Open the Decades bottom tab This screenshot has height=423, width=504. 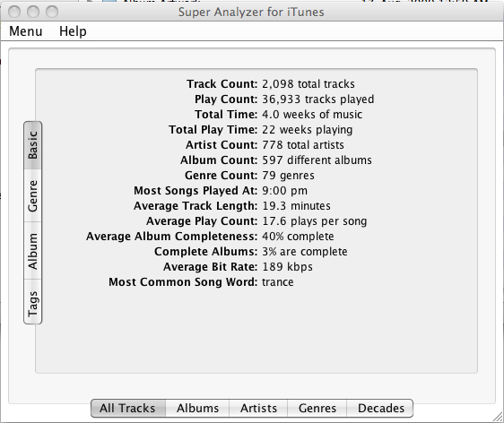tap(380, 409)
